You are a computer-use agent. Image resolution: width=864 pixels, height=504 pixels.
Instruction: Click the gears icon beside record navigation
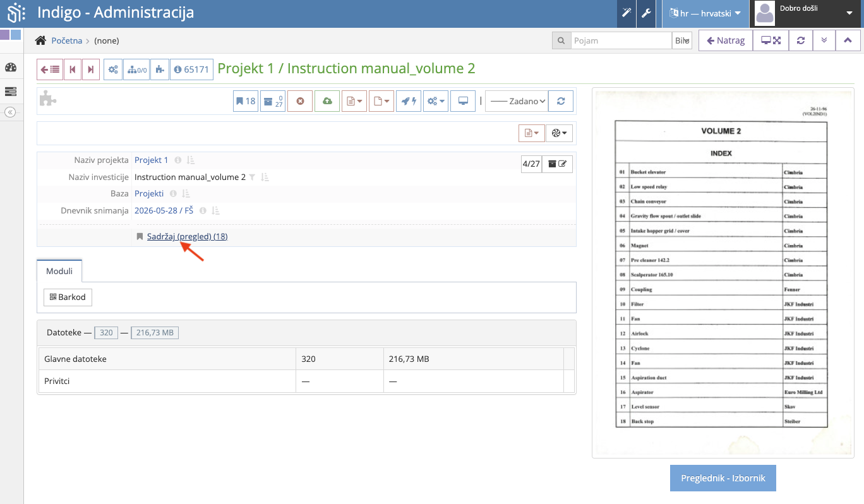(113, 69)
